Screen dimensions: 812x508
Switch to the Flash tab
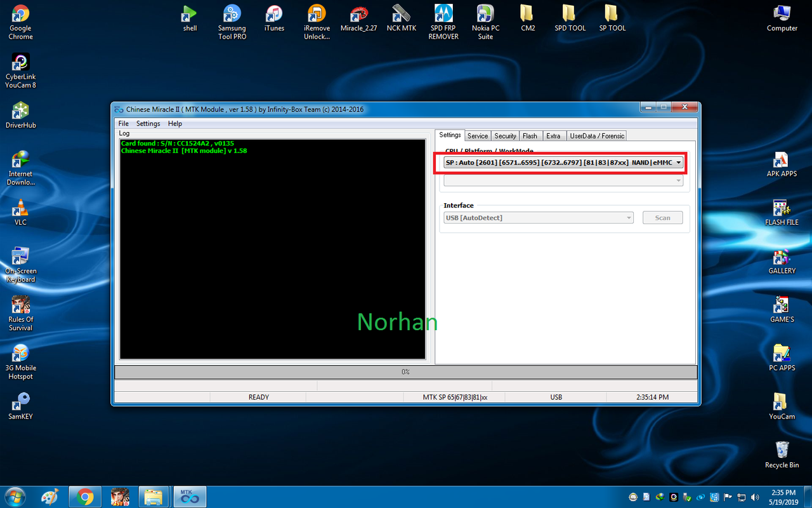530,136
